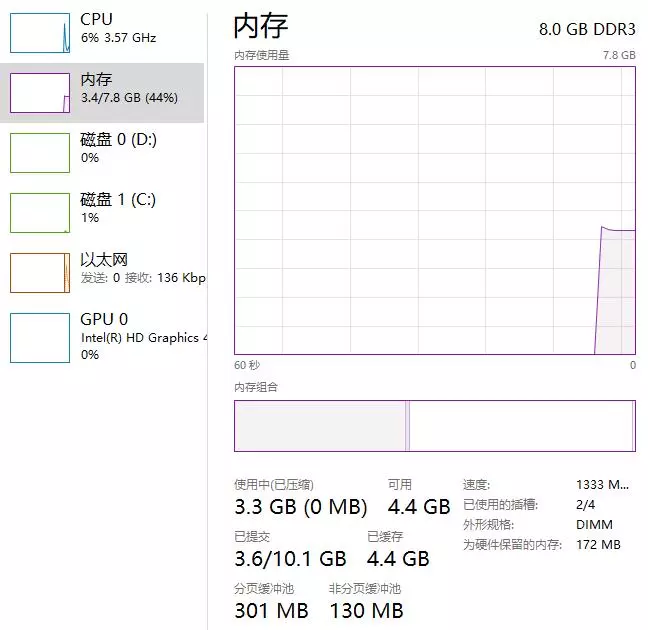Image resolution: width=648 pixels, height=630 pixels.
Task: Click the in-use segment of 内存组合 bar
Action: coord(320,426)
